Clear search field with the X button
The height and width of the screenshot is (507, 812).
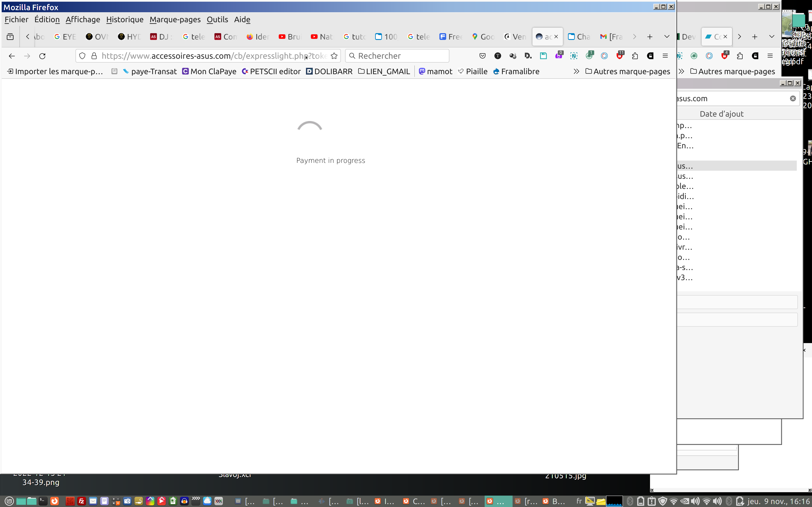pyautogui.click(x=793, y=98)
